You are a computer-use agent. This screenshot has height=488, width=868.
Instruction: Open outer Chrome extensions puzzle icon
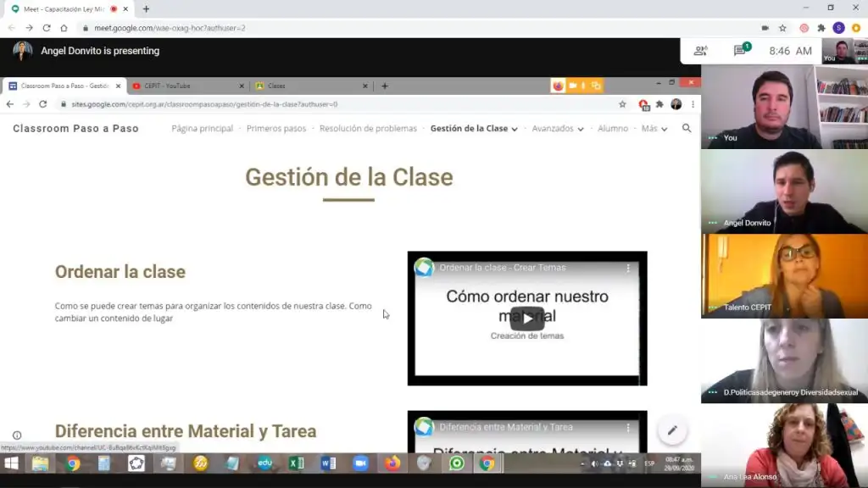tap(821, 28)
